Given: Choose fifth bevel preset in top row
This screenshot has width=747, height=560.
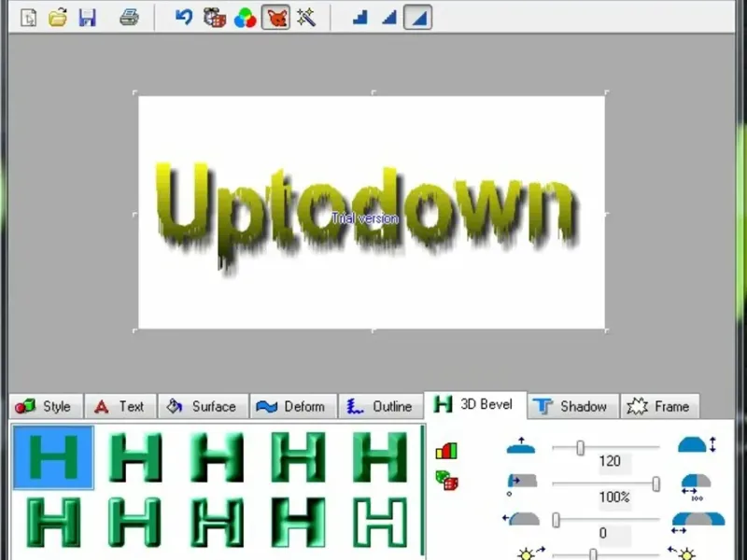Looking at the screenshot, I should tap(380, 457).
